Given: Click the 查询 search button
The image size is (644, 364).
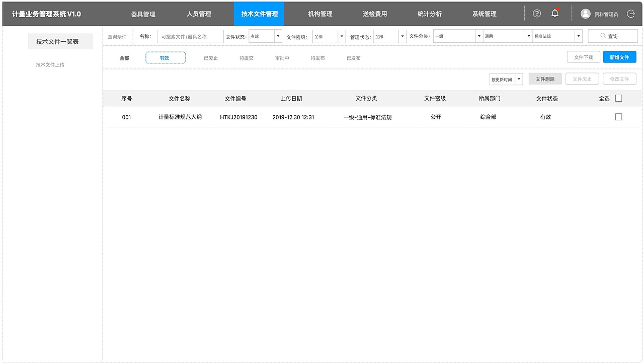Looking at the screenshot, I should (x=613, y=36).
